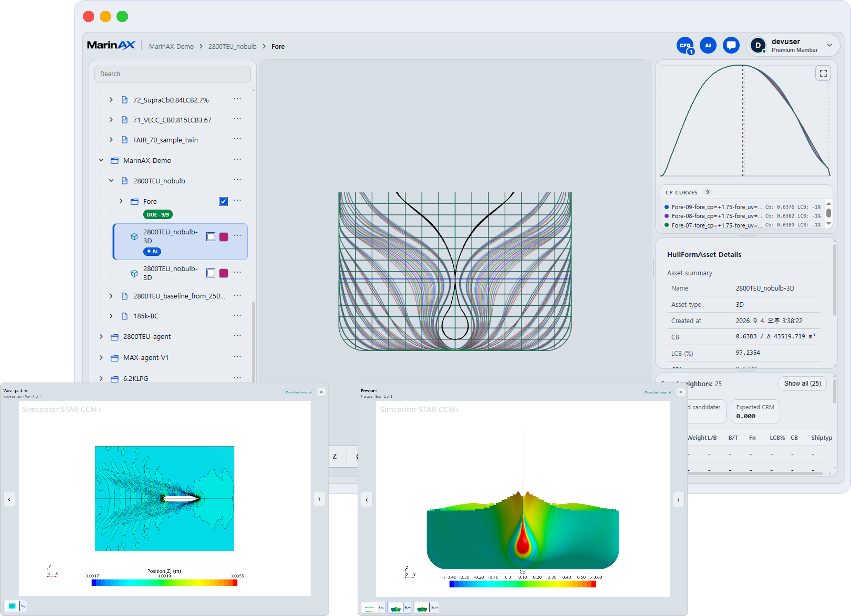Expand the Fore folder
The width and height of the screenshot is (851, 616).
tap(121, 201)
